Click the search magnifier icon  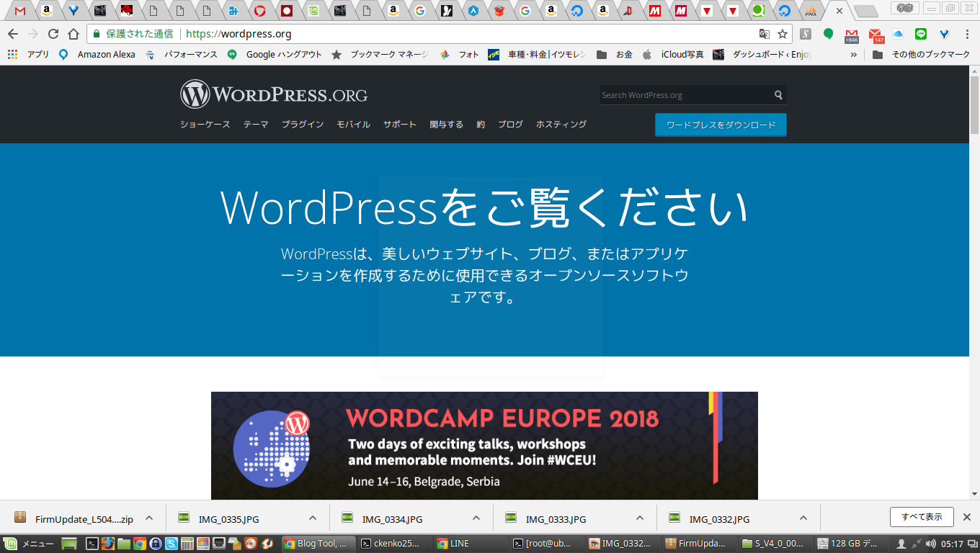point(778,95)
